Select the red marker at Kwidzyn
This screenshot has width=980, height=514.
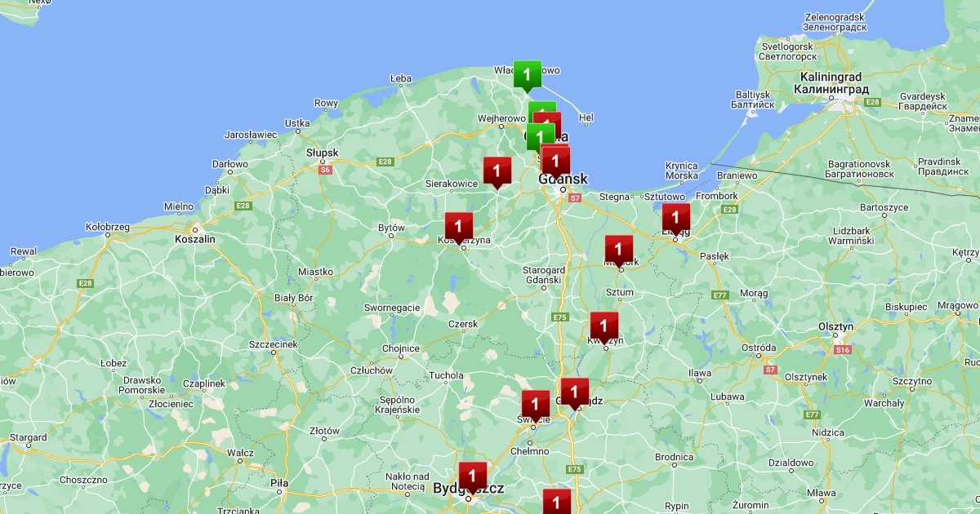[x=604, y=326]
